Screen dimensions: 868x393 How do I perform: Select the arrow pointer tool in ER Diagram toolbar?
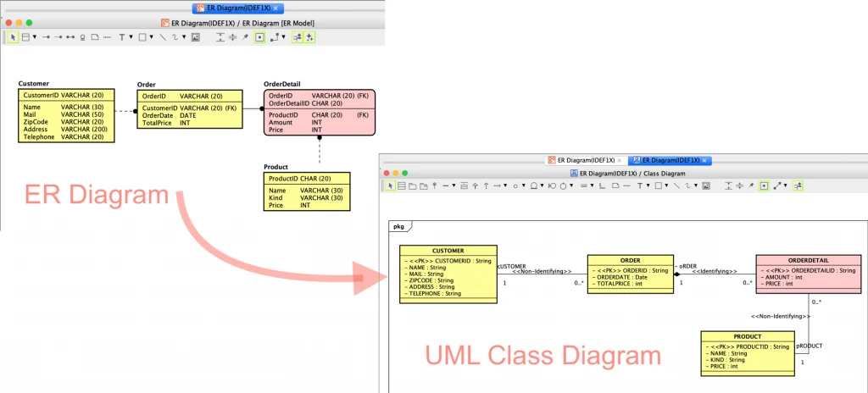(x=14, y=37)
